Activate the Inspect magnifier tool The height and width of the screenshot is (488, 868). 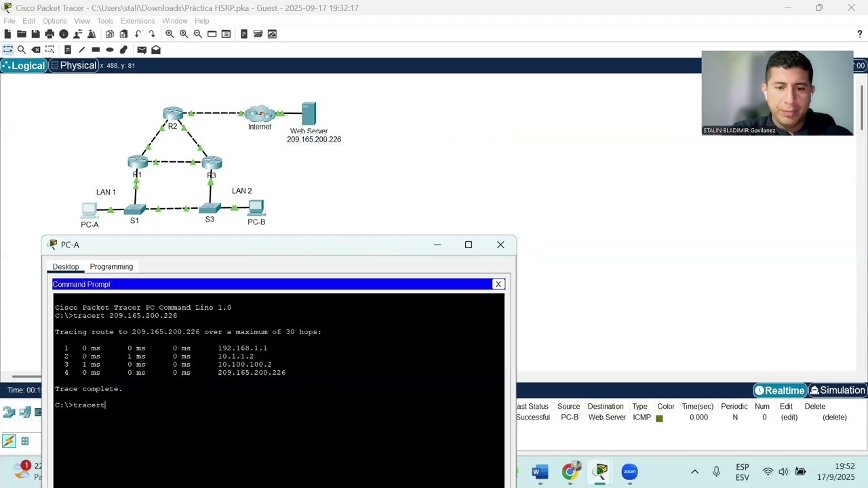tap(22, 49)
